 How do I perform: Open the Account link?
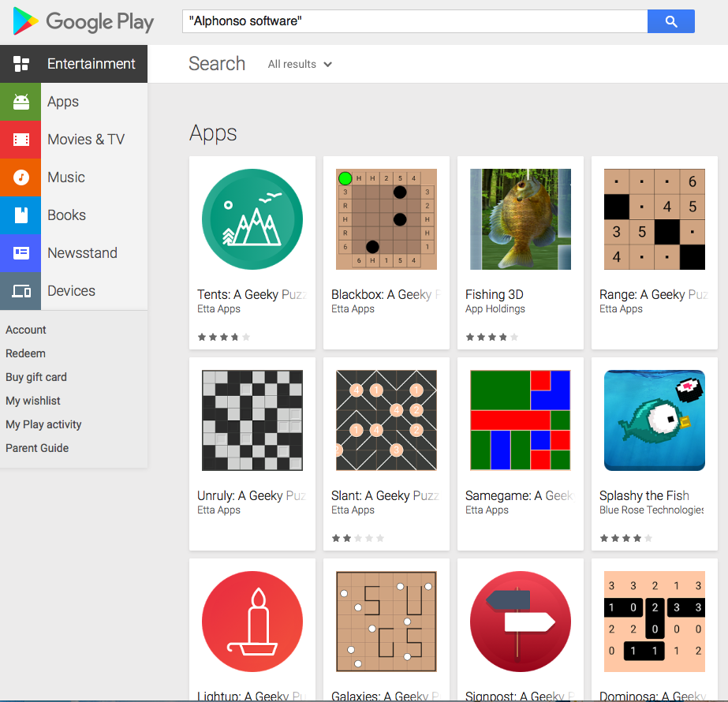click(x=25, y=330)
